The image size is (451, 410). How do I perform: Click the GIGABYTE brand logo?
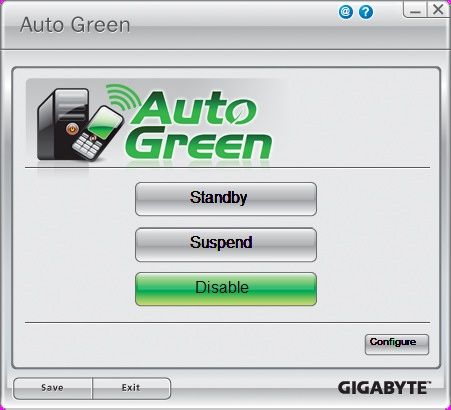click(x=384, y=388)
